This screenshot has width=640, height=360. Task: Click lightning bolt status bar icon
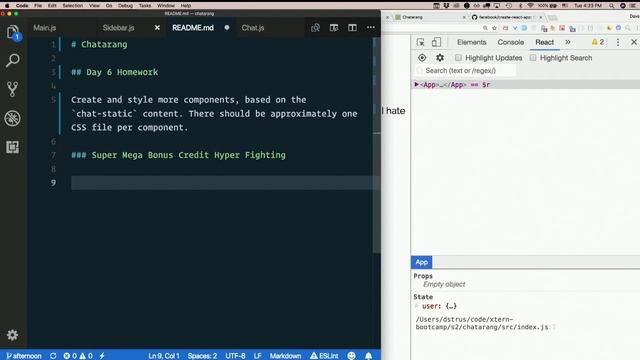coord(102,356)
